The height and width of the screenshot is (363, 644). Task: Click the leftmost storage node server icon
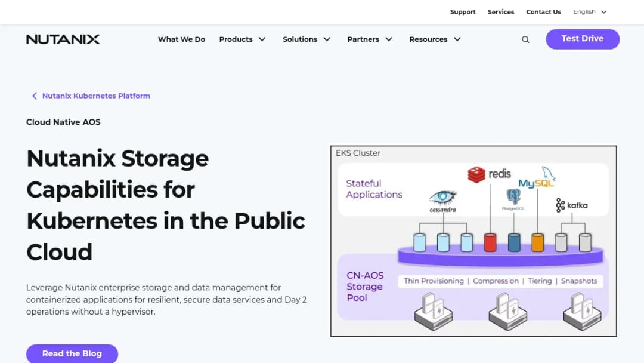point(434,311)
